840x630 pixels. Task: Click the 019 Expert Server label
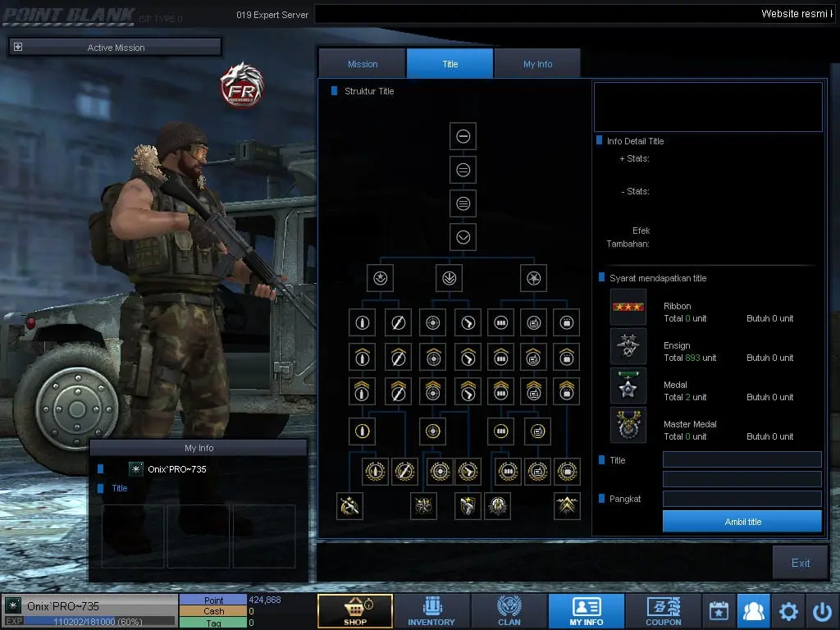click(x=272, y=15)
